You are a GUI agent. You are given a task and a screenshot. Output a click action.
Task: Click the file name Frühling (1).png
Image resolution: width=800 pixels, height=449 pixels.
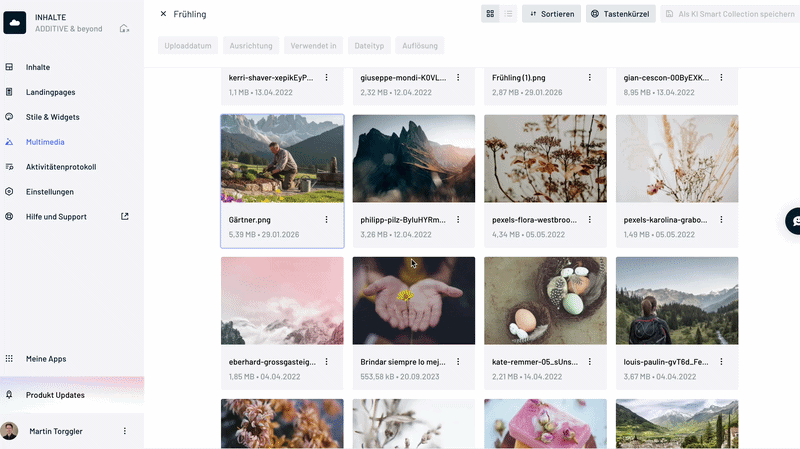(518, 78)
